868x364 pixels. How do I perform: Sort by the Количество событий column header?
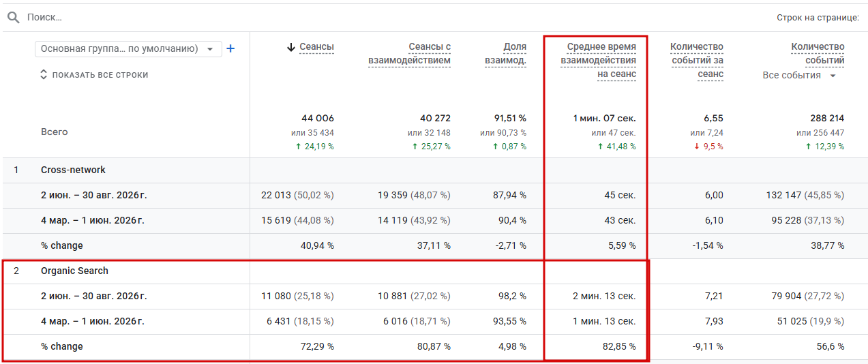[818, 54]
